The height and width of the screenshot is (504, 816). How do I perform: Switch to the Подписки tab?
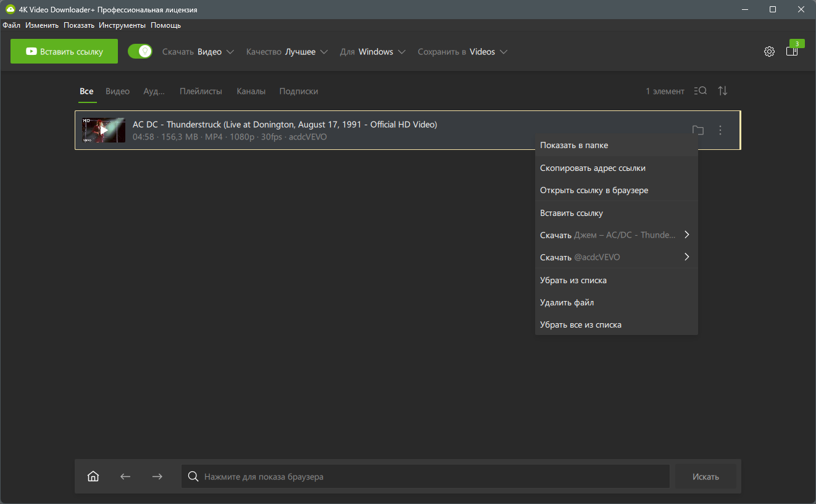(299, 91)
